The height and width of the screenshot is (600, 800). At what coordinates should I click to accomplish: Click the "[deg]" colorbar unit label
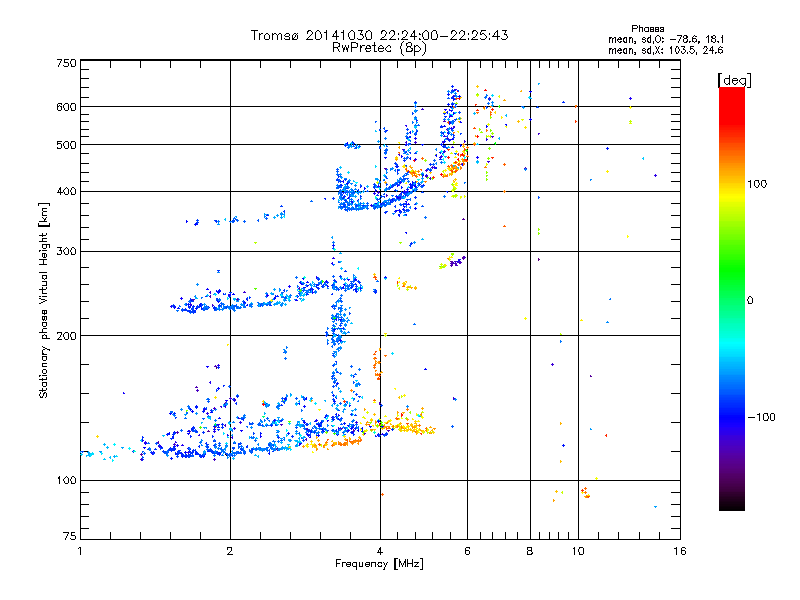(734, 80)
